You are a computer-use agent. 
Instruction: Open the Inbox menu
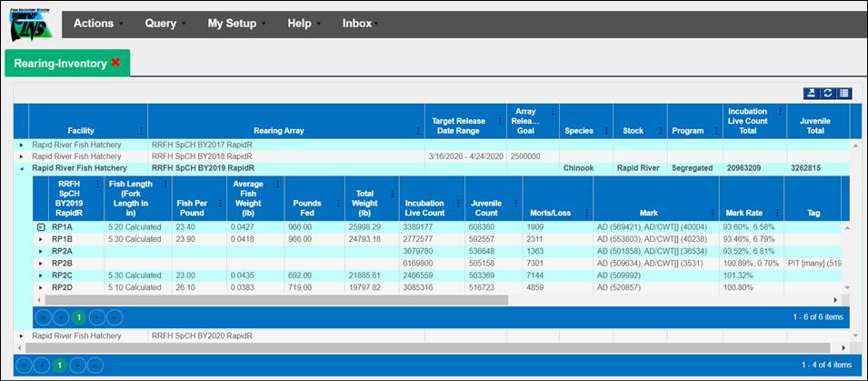pos(357,24)
